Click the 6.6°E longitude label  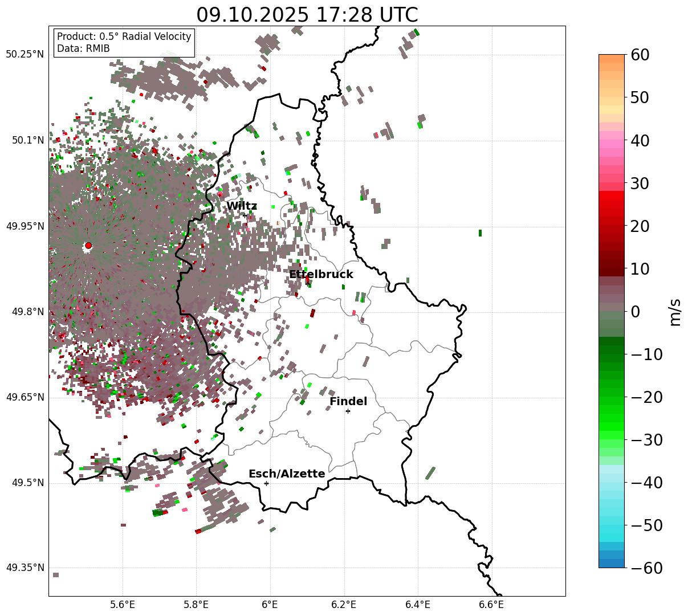492,605
